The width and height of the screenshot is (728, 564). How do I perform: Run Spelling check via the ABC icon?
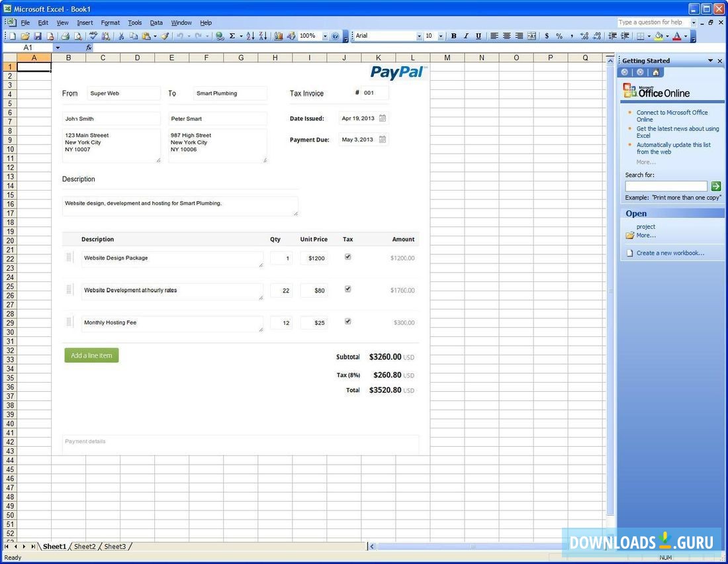tap(93, 36)
